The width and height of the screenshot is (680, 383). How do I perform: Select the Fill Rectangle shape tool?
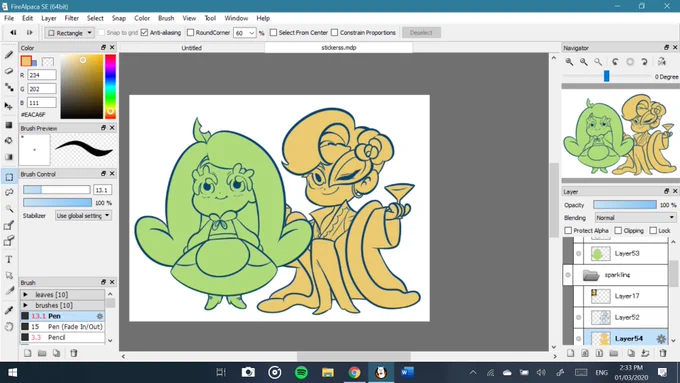click(9, 125)
